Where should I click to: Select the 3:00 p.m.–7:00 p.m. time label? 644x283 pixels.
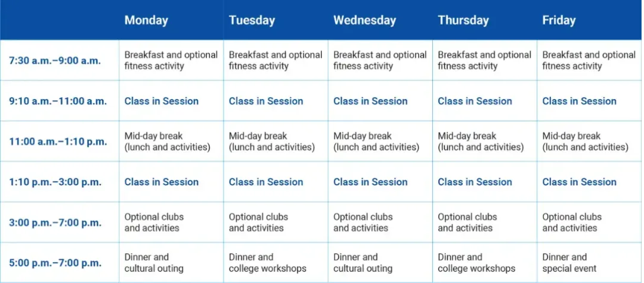[x=55, y=223]
